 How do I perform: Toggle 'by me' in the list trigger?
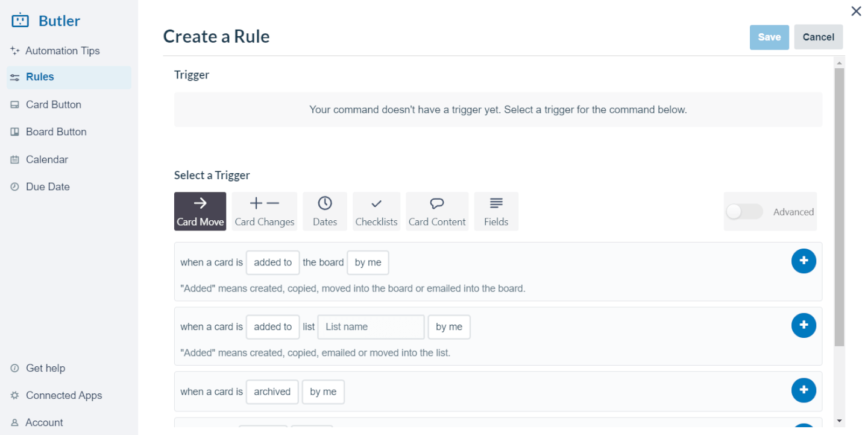[x=449, y=327]
